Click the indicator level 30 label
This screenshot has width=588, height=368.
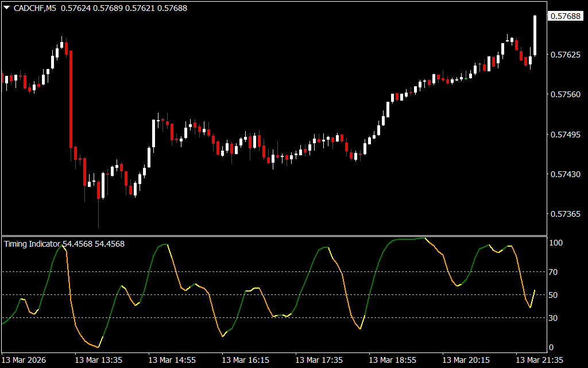tap(554, 318)
